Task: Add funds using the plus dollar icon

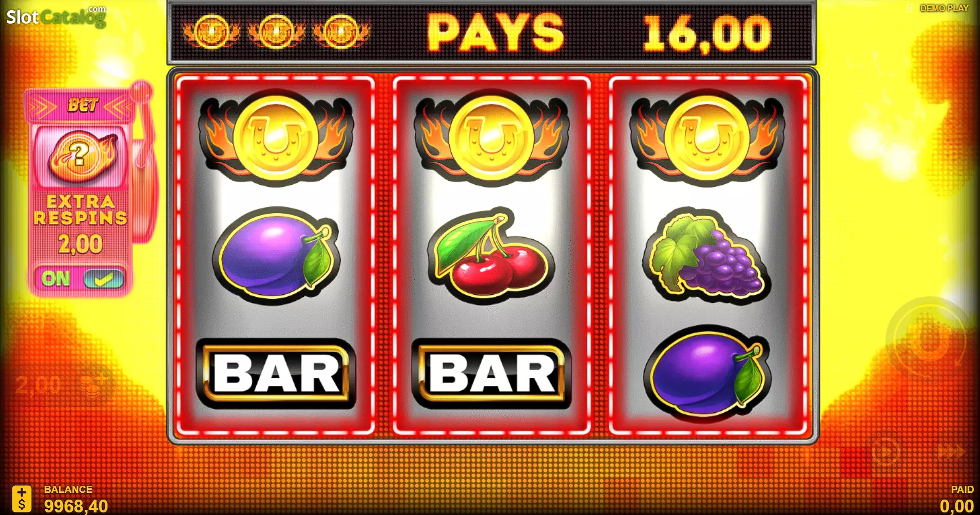Action: coord(22,499)
